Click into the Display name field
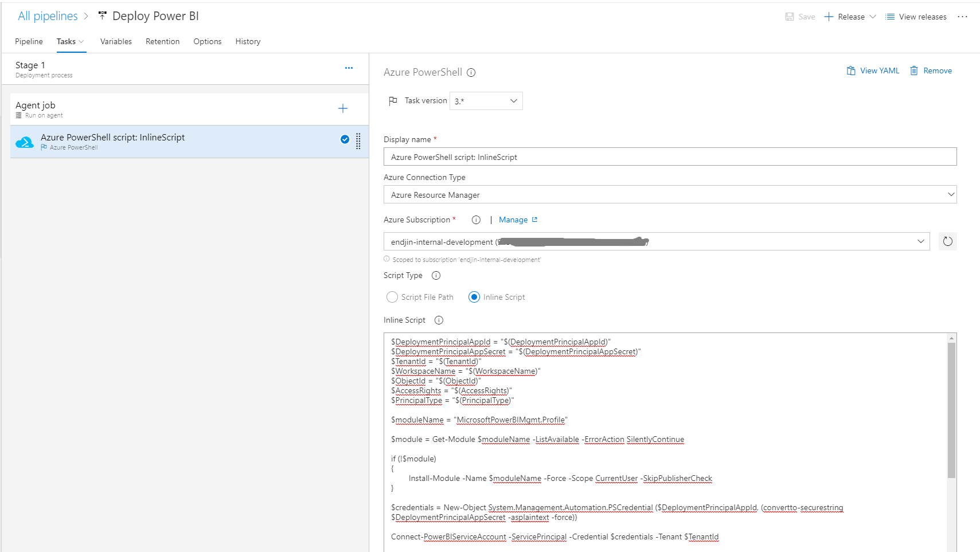Viewport: 980px width, 552px height. (x=670, y=156)
